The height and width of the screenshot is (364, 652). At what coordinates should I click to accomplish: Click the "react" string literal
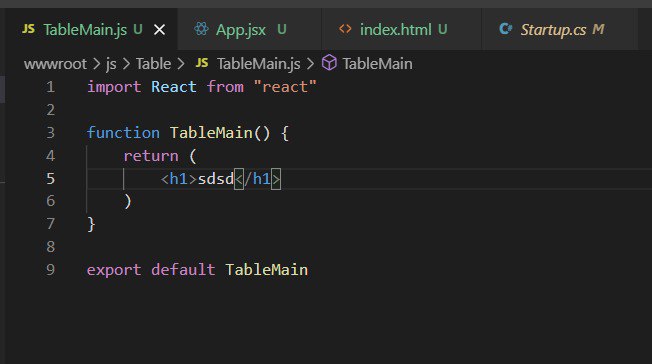[285, 87]
